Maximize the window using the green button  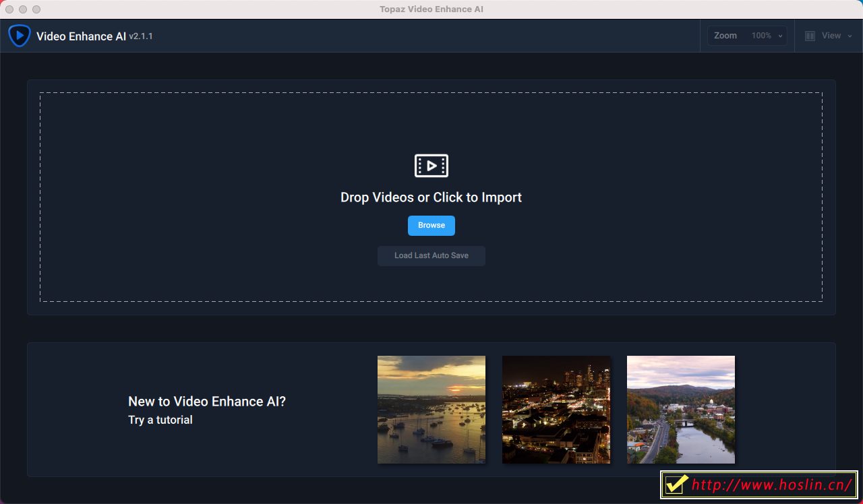click(x=36, y=9)
